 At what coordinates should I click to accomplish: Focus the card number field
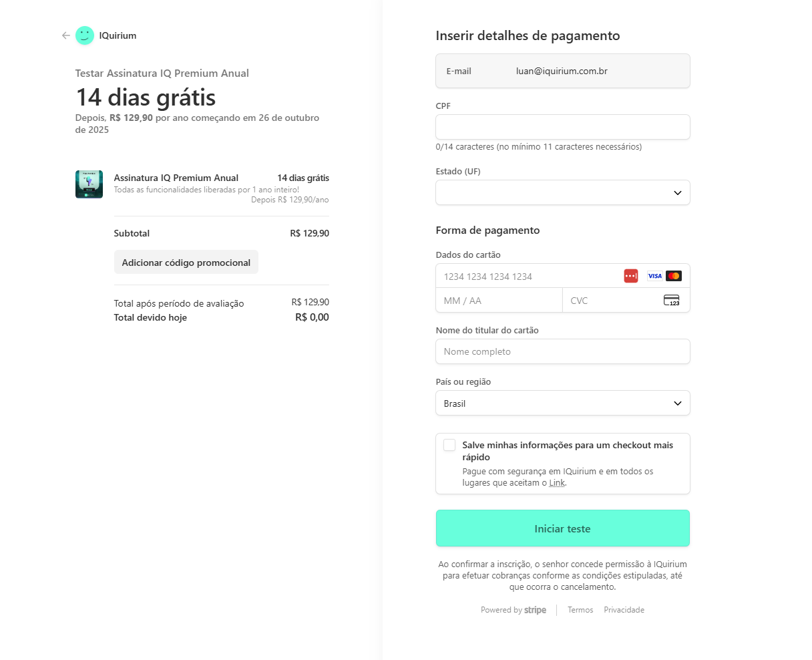(528, 277)
